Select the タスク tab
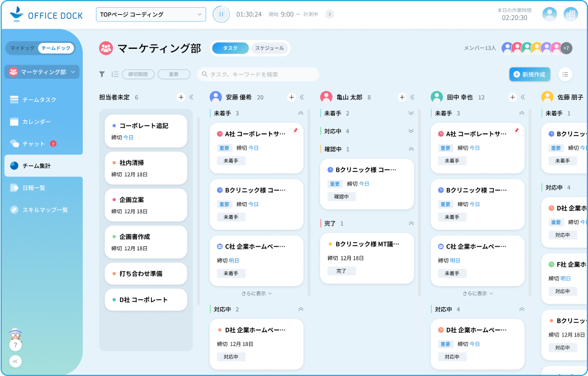The height and width of the screenshot is (376, 588). click(x=231, y=48)
